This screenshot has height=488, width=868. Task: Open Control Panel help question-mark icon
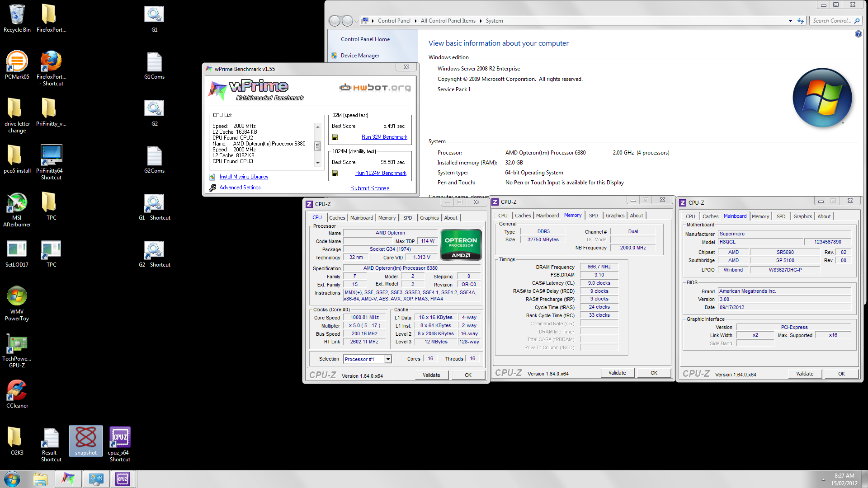pos(858,34)
